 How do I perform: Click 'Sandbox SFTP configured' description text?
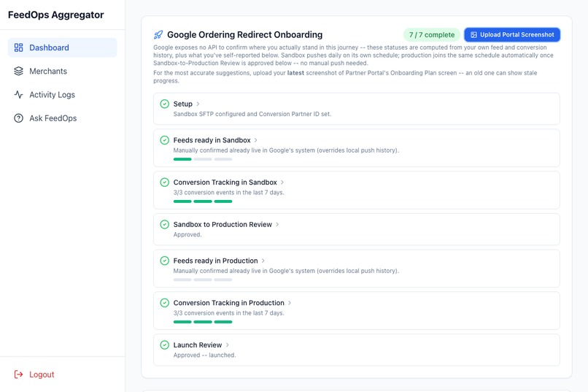point(252,114)
